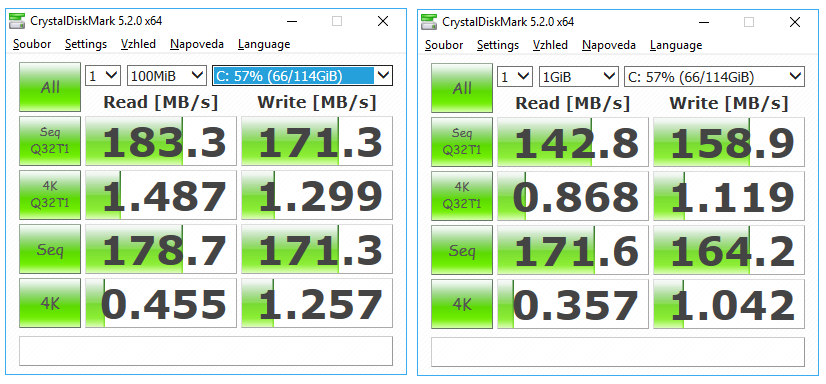Viewport: 826px width, 384px height.
Task: Click the 178.7 read result
Action: click(x=161, y=249)
